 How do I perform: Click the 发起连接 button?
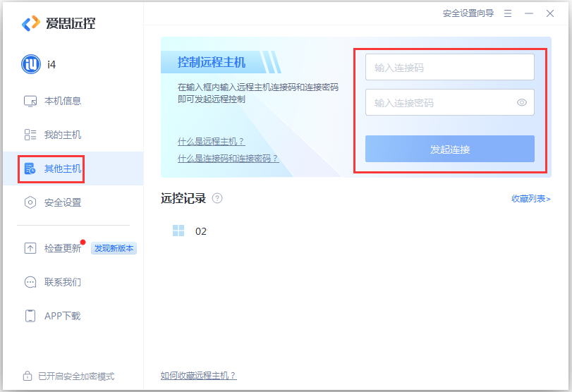coord(450,149)
